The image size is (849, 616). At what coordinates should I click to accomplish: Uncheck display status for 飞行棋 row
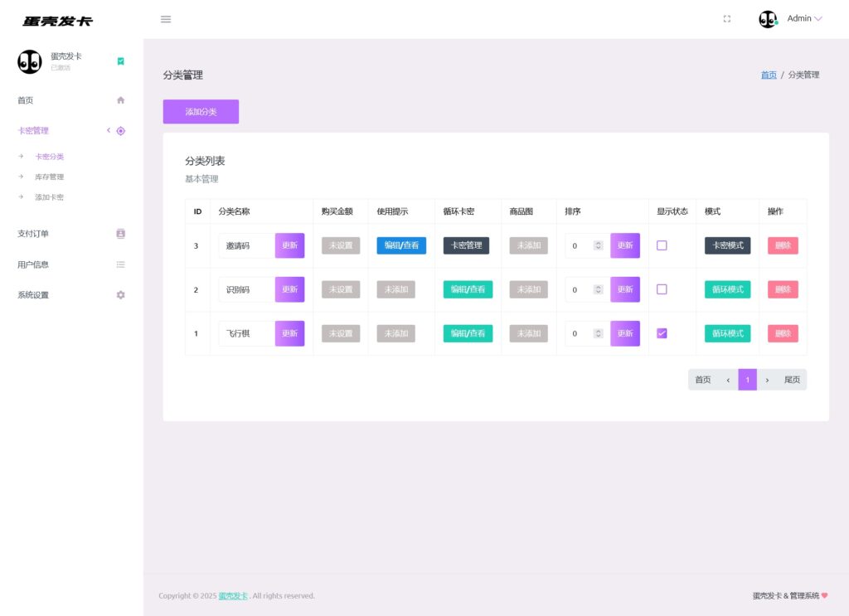662,333
